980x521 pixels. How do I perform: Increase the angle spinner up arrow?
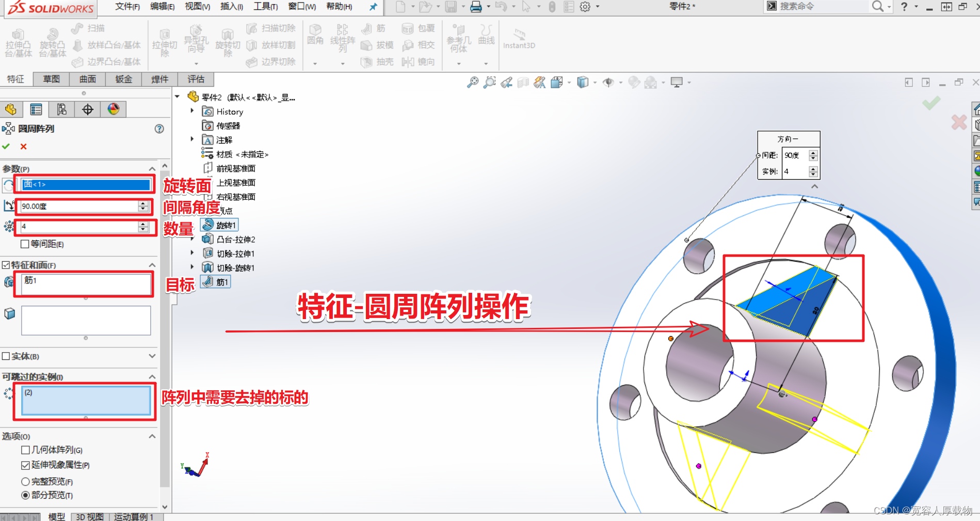[143, 203]
